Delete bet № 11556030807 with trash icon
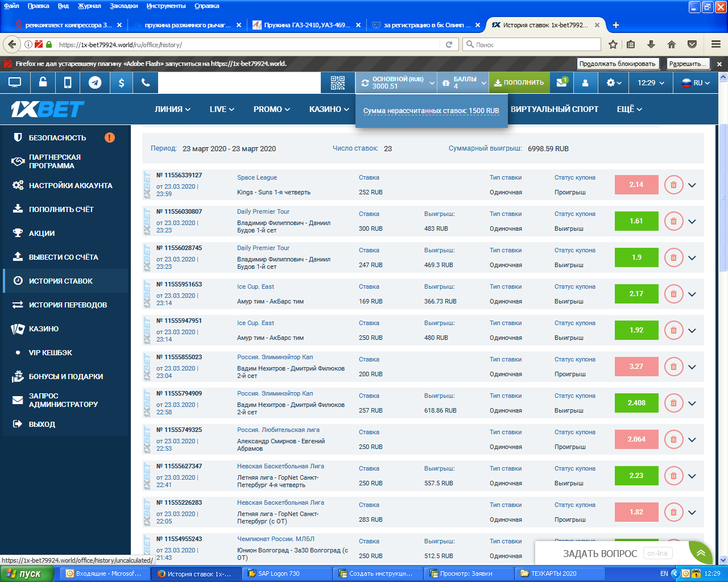The image size is (728, 582). pos(673,221)
